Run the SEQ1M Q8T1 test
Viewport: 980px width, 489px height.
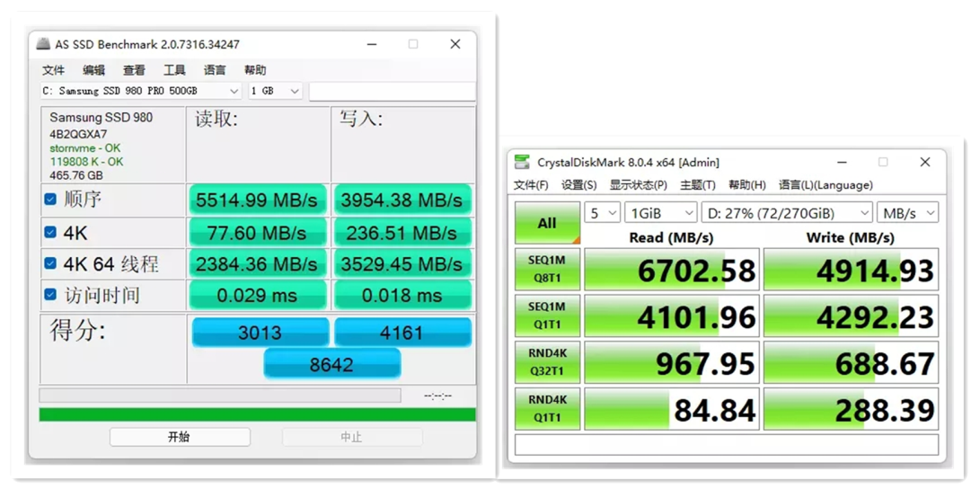548,269
